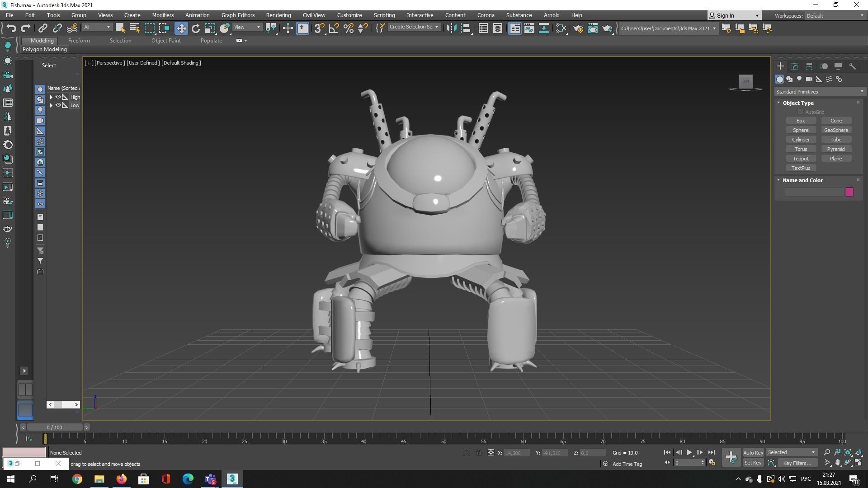
Task: Toggle the Angle Snap icon in the toolbar
Action: click(x=334, y=28)
